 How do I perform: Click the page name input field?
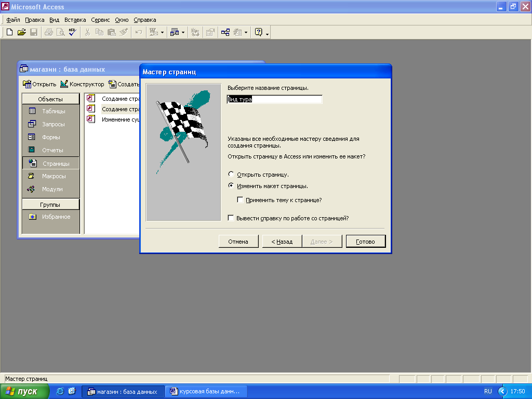coord(274,99)
